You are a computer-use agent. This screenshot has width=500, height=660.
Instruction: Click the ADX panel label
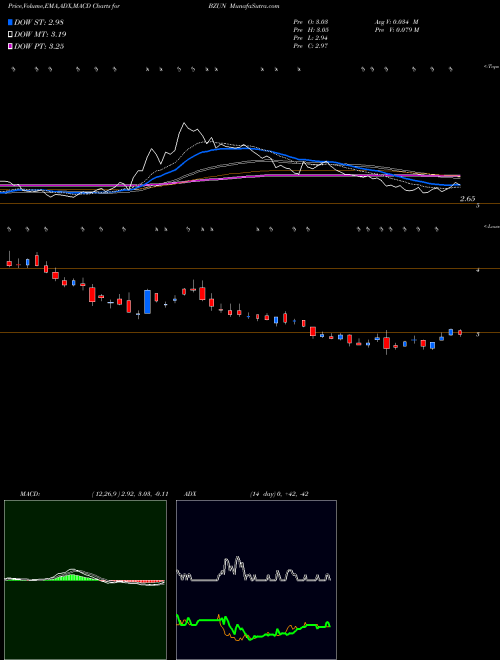click(191, 494)
